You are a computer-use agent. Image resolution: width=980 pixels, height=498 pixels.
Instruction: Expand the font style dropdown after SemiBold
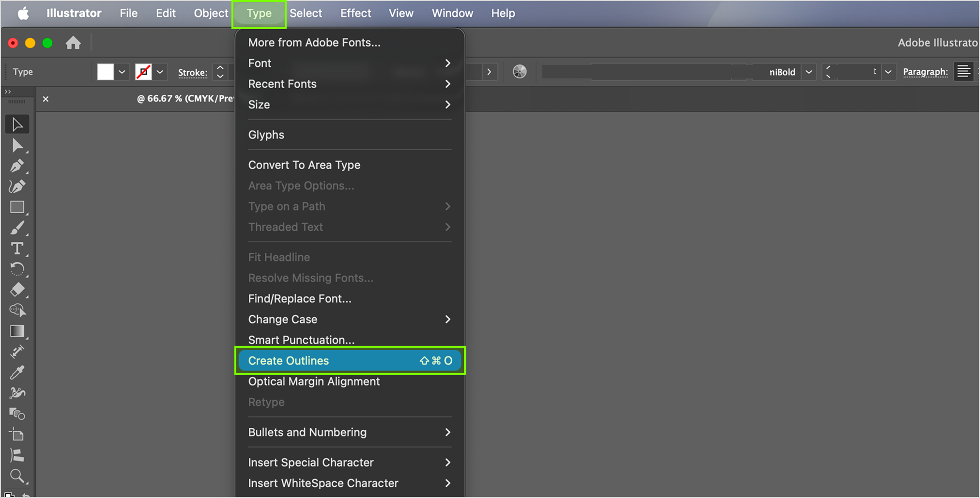coord(809,72)
